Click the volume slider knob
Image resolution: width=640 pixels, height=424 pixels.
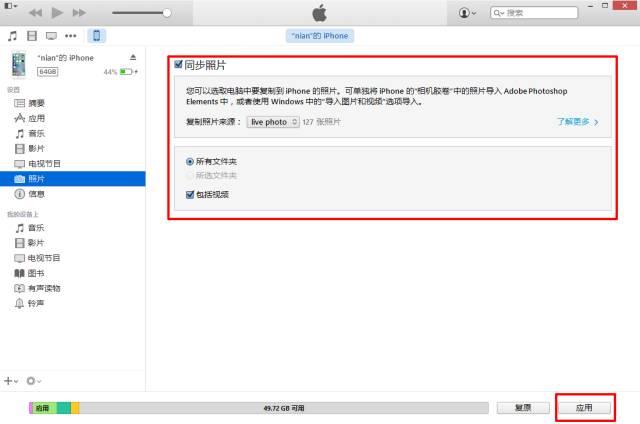click(167, 13)
